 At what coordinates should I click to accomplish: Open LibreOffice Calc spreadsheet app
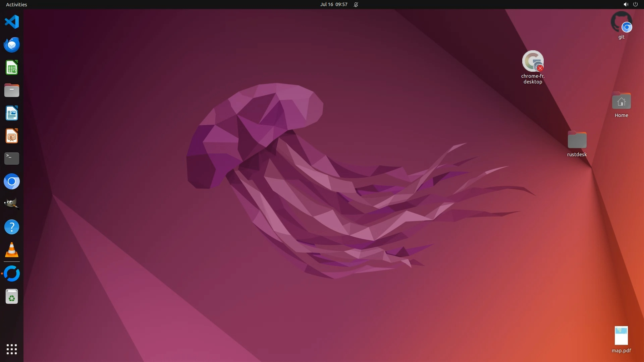pos(12,68)
